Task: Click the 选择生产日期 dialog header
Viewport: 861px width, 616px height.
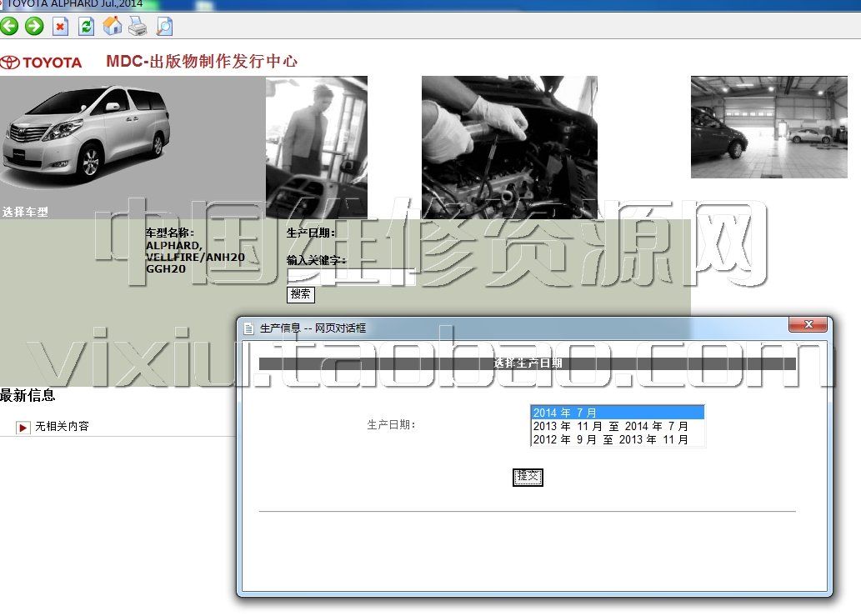Action: pos(527,363)
